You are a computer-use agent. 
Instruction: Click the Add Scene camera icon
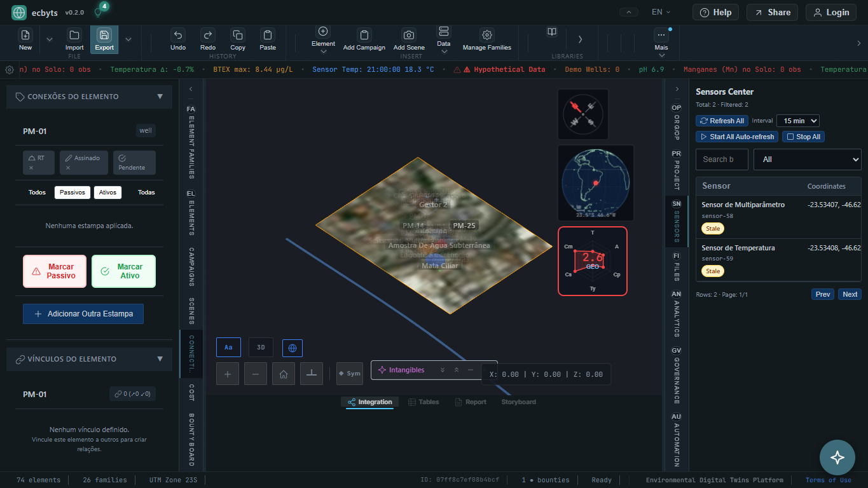pyautogui.click(x=409, y=36)
